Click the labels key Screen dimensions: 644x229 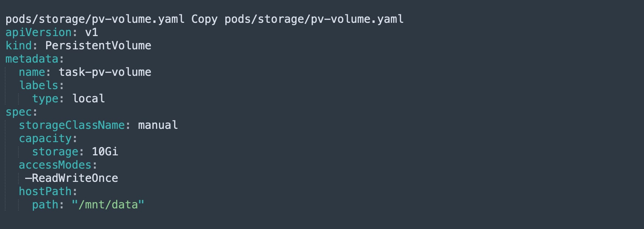pyautogui.click(x=38, y=85)
